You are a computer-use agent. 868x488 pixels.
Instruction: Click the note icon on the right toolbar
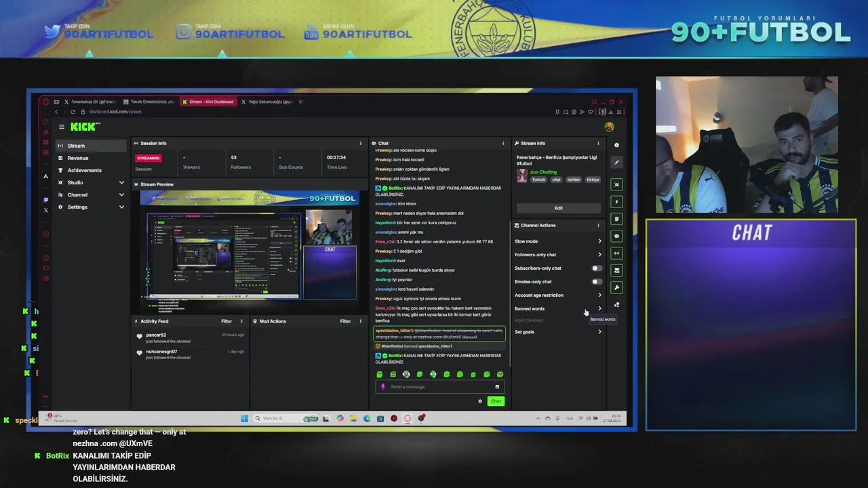[x=616, y=219]
